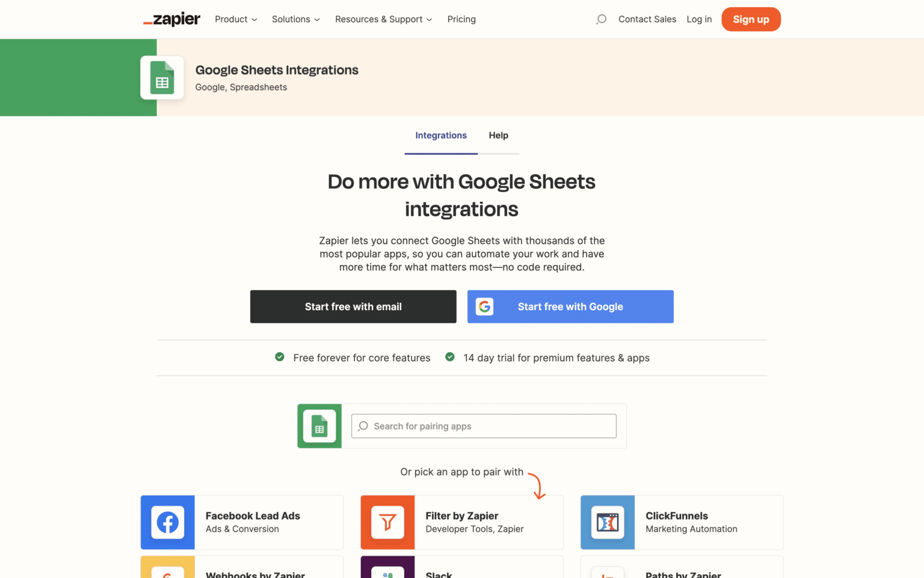
Task: Click the Filter by Zapier icon
Action: tap(387, 523)
